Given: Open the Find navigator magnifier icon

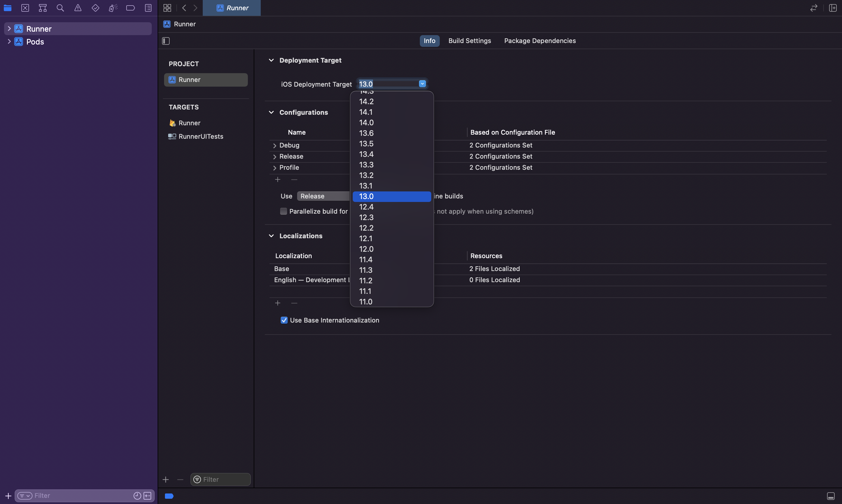Looking at the screenshot, I should pyautogui.click(x=60, y=8).
